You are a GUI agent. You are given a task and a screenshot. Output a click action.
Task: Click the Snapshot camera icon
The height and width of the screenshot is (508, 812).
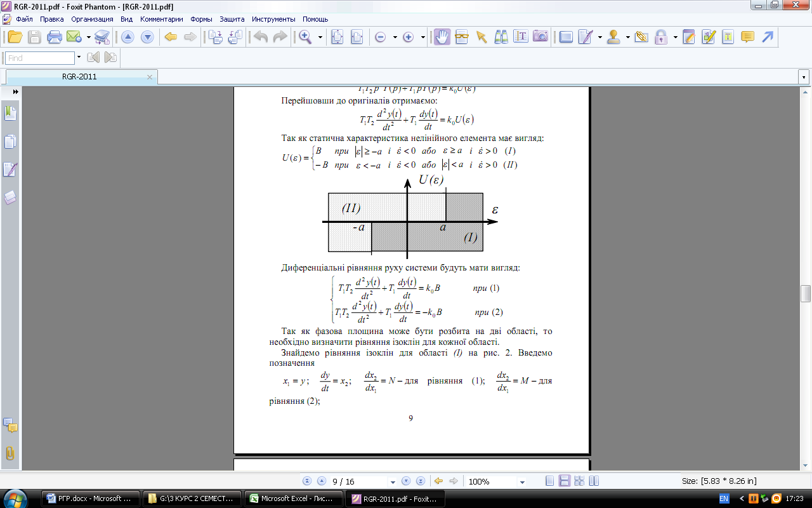point(540,37)
